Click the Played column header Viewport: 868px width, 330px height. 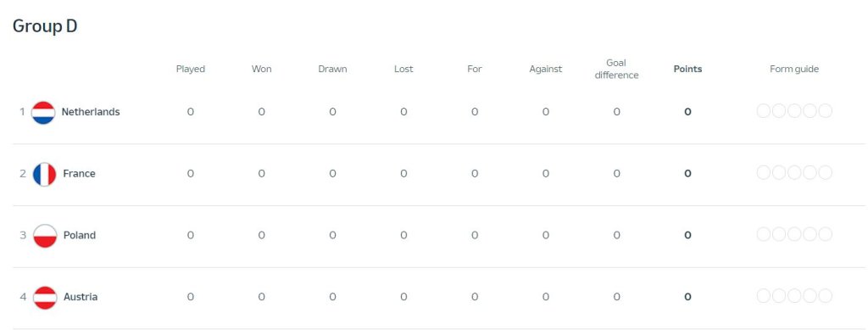tap(191, 70)
